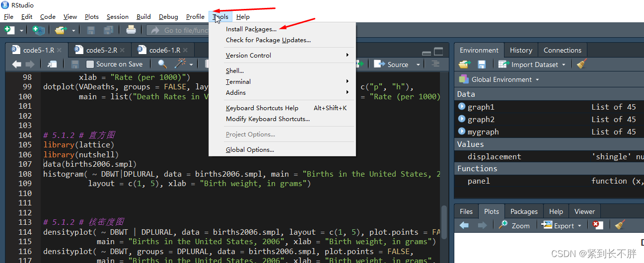Open the New File dropdown arrow
Viewport: 644px width, 263px height.
pyautogui.click(x=21, y=31)
